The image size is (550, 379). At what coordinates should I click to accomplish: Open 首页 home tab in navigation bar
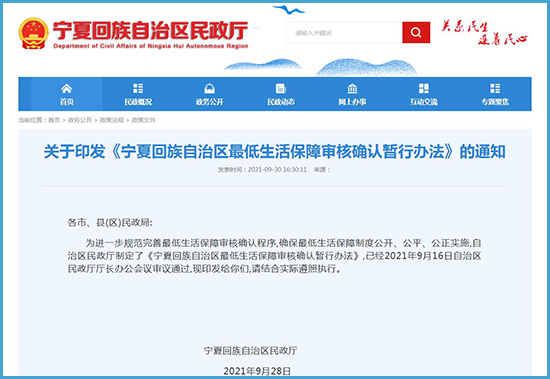tap(67, 94)
